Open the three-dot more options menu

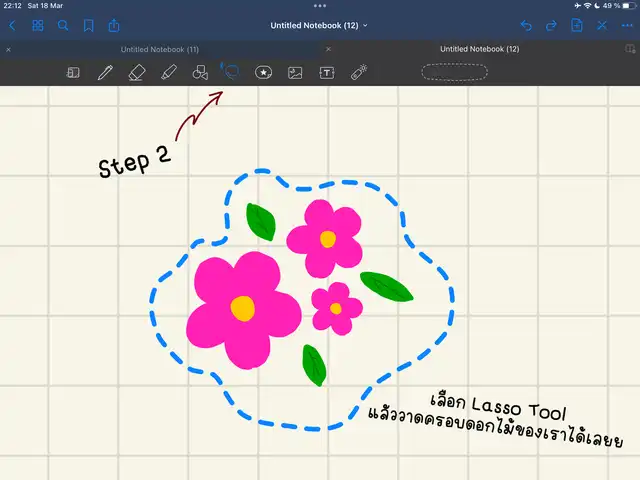tap(627, 25)
